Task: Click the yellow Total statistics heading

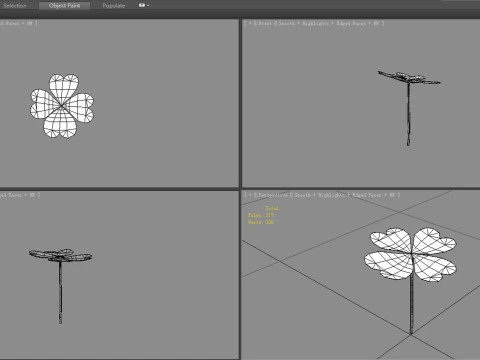Action: point(272,208)
